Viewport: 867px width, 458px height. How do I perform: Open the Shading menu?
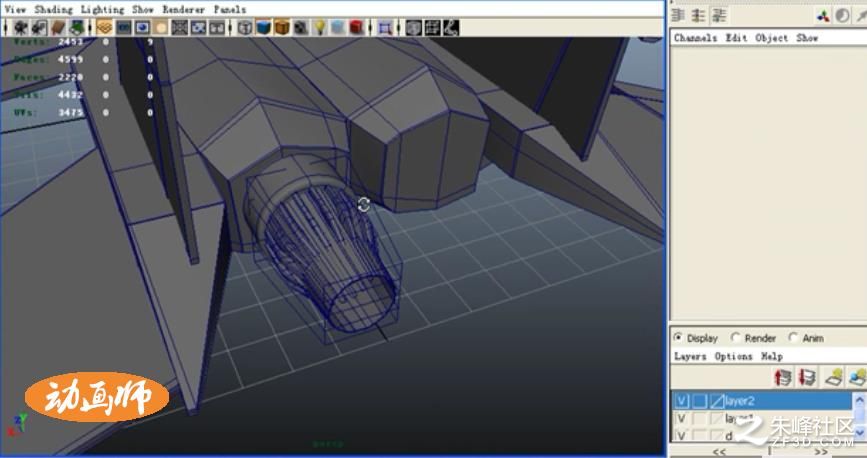53,9
